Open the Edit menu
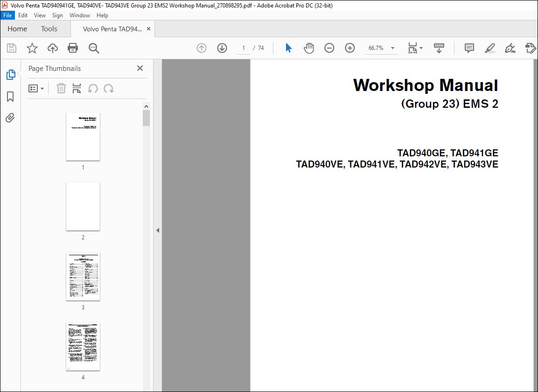 23,15
